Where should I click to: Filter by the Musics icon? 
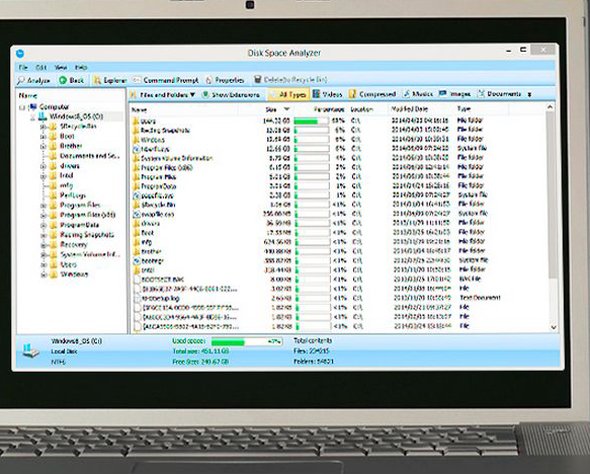(x=406, y=94)
